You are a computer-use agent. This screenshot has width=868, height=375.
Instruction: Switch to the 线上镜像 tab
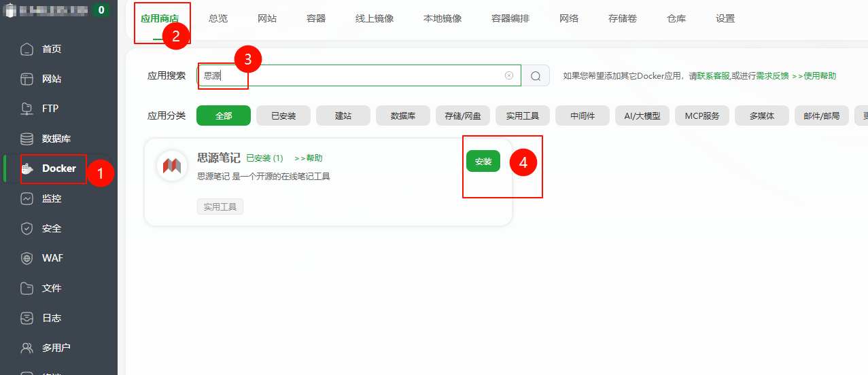pos(375,19)
